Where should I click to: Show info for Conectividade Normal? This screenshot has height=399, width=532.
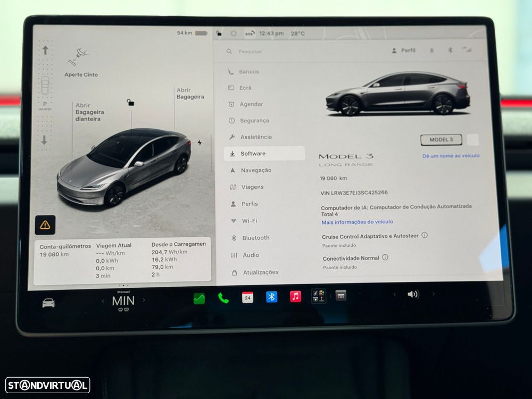(x=385, y=257)
